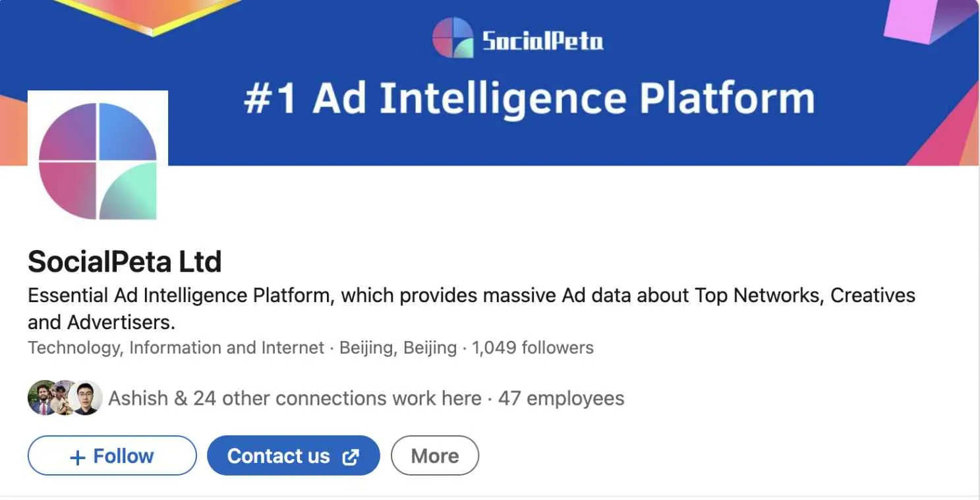Click the SocialPeta wordmark text in banner
The height and width of the screenshot is (500, 980).
542,42
